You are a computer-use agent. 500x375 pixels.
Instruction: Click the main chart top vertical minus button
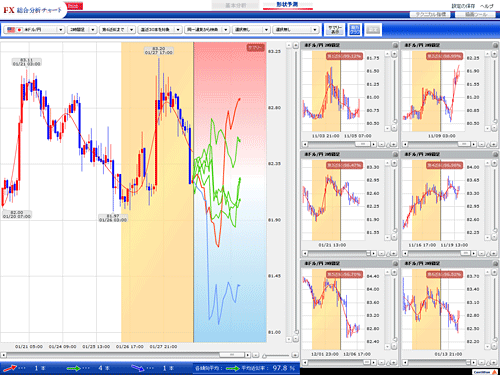[x=289, y=45]
